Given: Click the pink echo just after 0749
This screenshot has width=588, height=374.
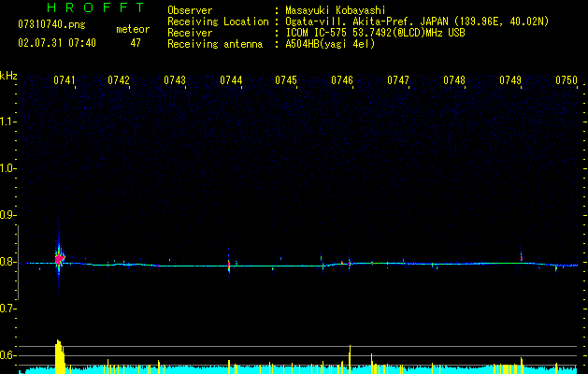Looking at the screenshot, I should [522, 258].
